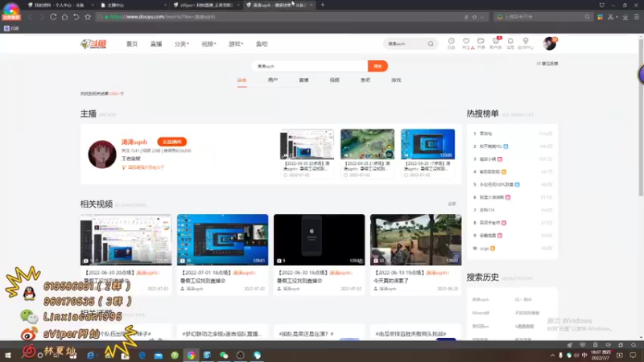Click the undo/restore closed tab icon

pyautogui.click(x=76, y=17)
